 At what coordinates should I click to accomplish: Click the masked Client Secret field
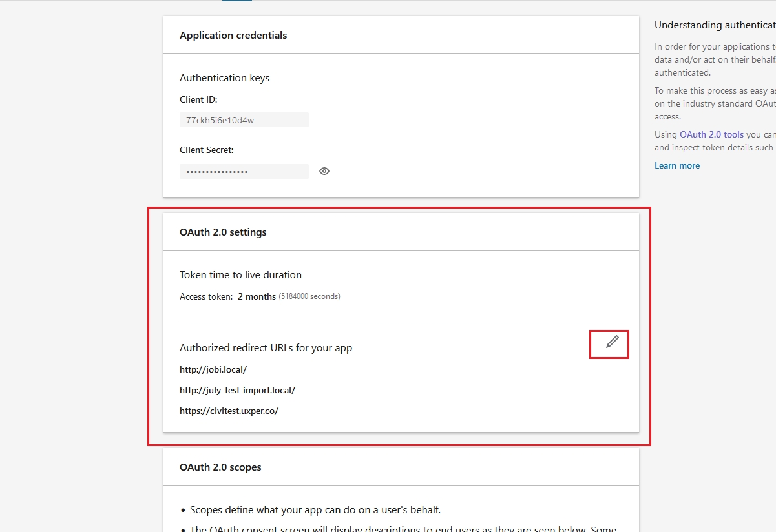(x=244, y=172)
